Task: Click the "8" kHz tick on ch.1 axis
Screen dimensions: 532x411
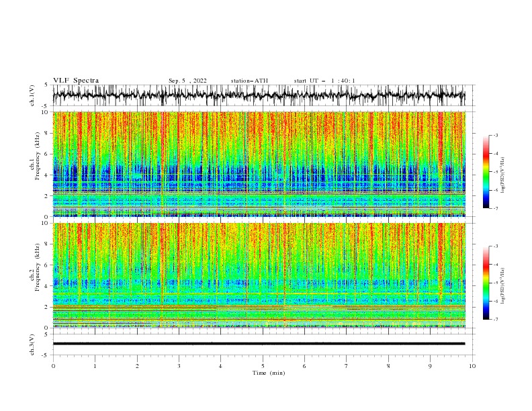Action: coord(46,133)
